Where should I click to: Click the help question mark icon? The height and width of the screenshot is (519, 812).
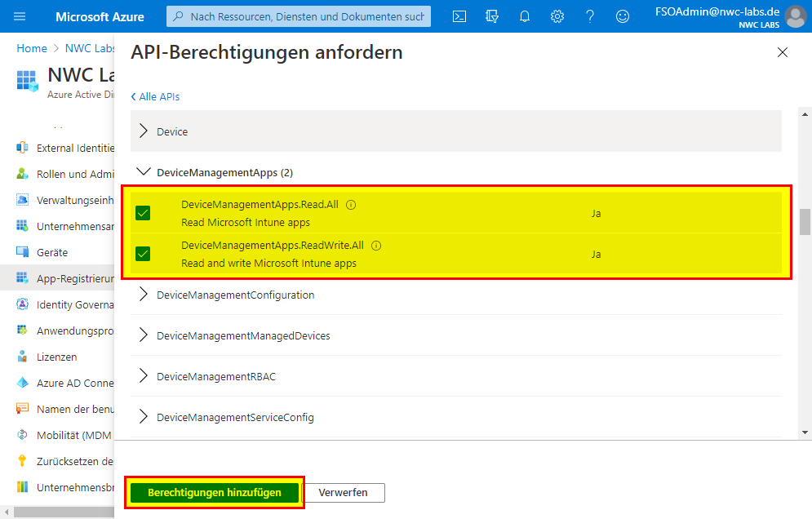tap(590, 16)
